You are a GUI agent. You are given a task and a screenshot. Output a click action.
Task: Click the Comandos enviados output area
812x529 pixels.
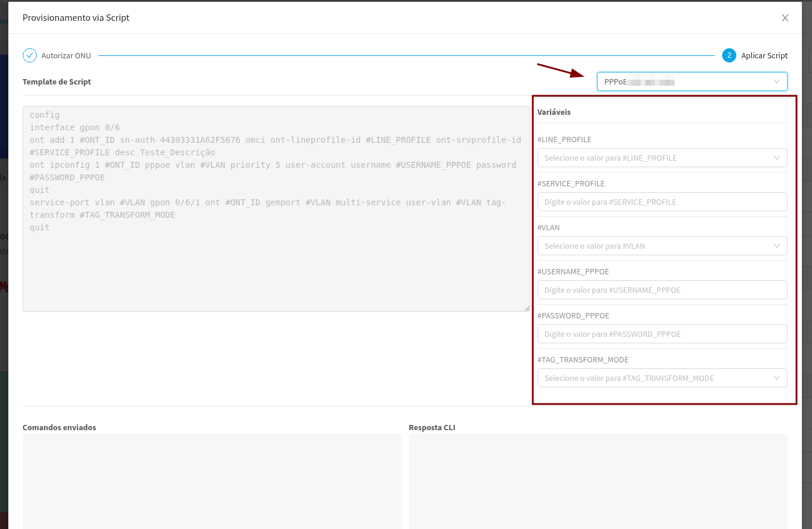point(212,481)
